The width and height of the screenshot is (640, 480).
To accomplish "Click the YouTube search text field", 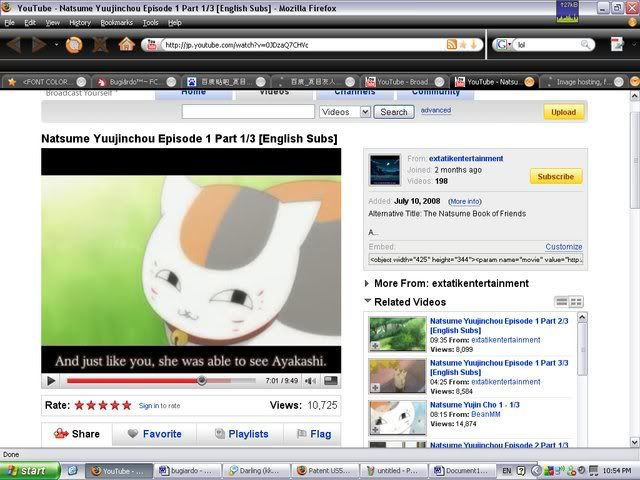I will [248, 112].
